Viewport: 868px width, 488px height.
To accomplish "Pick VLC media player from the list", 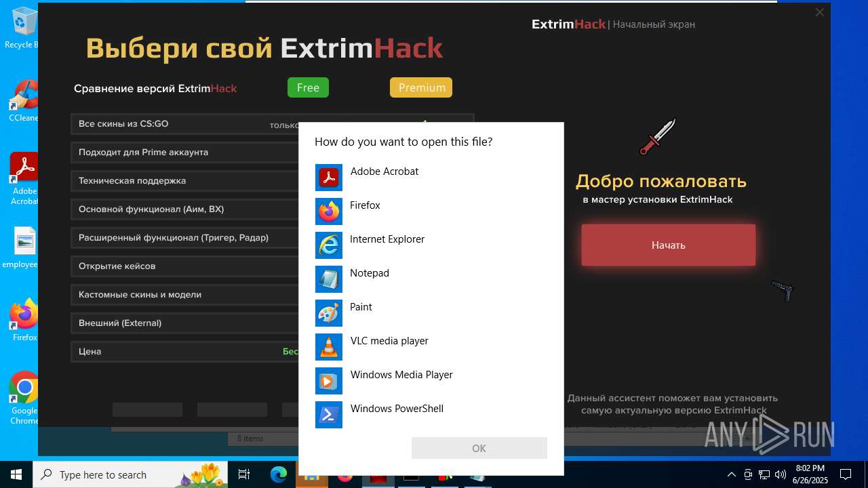I will [431, 347].
